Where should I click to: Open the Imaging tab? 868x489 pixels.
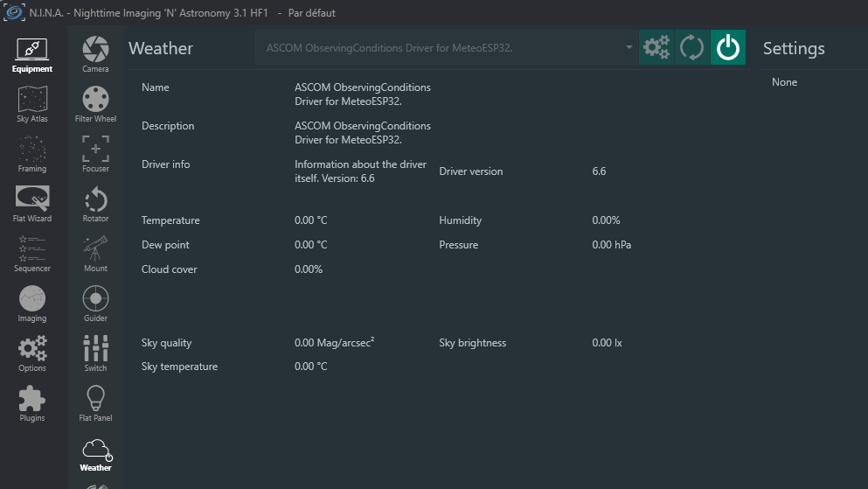click(32, 302)
